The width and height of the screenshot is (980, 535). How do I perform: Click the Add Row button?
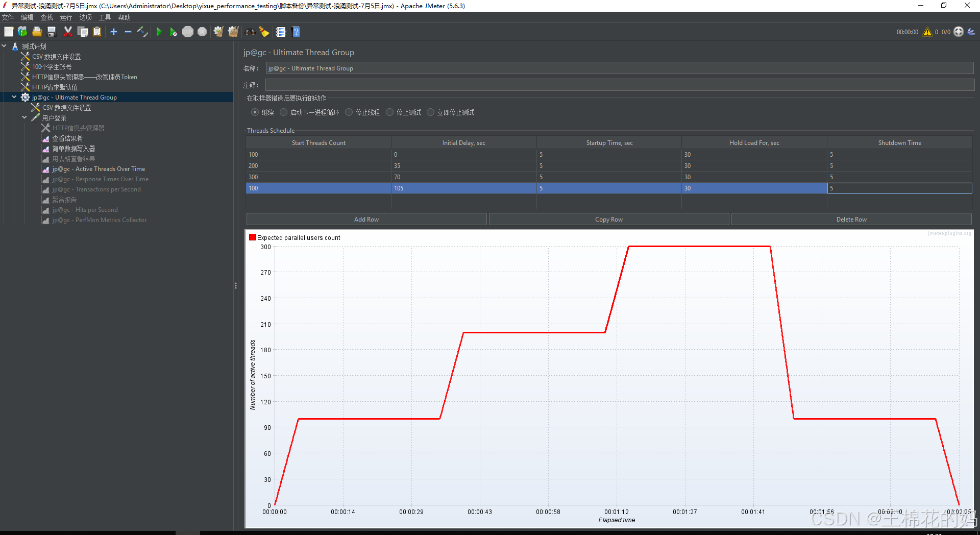366,219
